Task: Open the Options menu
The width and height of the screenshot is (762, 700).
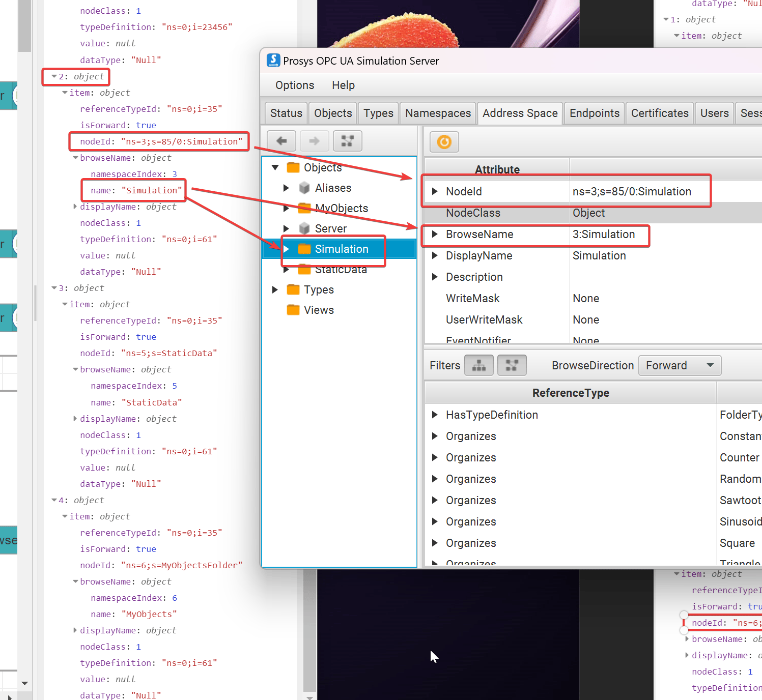Action: pos(294,85)
